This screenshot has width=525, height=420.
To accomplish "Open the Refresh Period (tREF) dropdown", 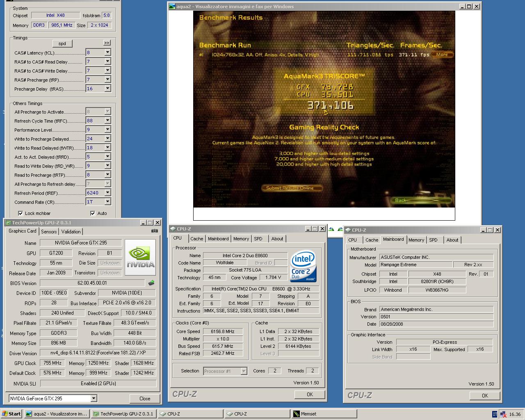I will point(107,193).
